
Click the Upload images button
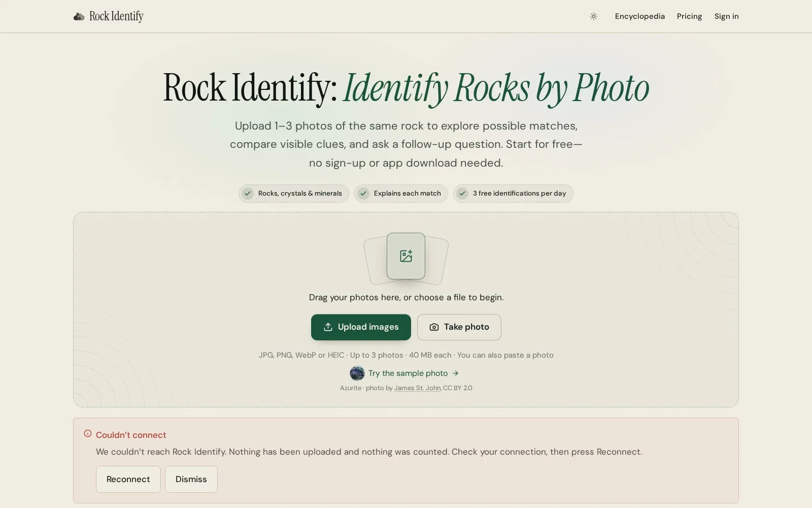coord(361,327)
